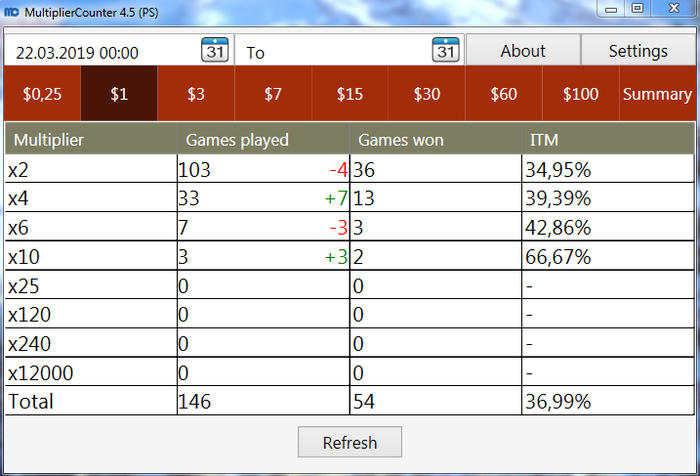
Task: Select the x120 multiplier row label
Action: click(x=29, y=315)
